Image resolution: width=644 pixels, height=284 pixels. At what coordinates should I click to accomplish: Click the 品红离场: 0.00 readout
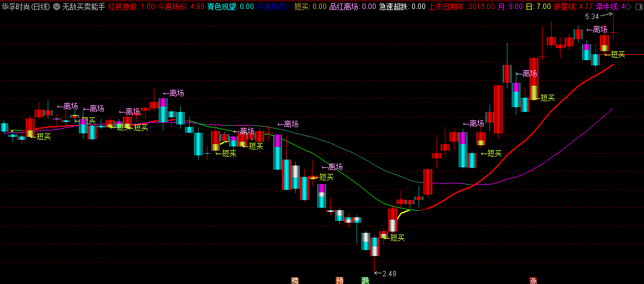[353, 7]
